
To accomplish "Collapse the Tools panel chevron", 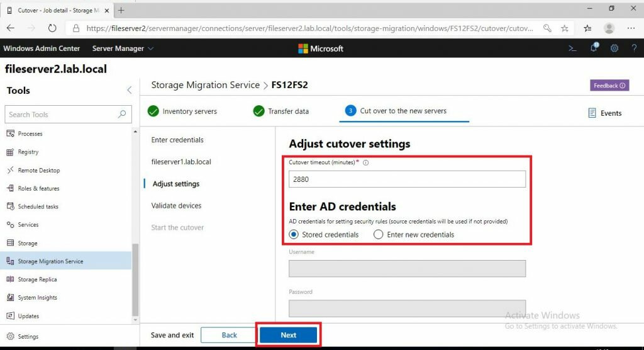I will [130, 90].
